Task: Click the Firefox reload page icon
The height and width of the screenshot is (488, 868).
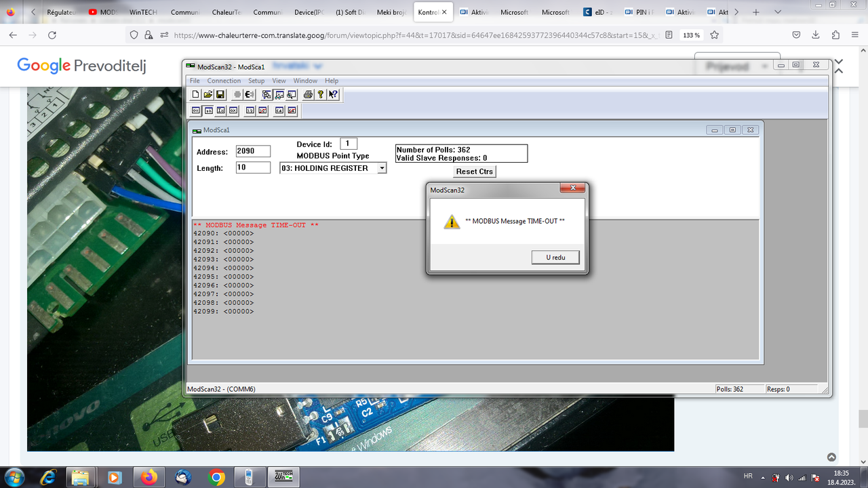Action: pyautogui.click(x=52, y=35)
